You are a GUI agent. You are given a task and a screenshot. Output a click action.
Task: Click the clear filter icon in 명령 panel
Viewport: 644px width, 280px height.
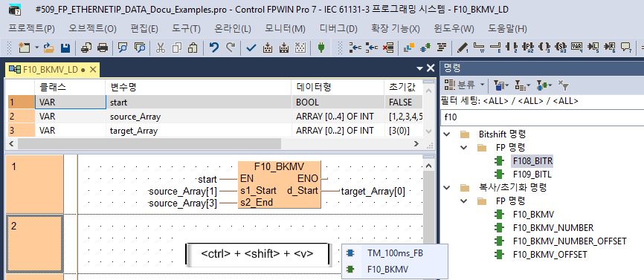coord(564,85)
